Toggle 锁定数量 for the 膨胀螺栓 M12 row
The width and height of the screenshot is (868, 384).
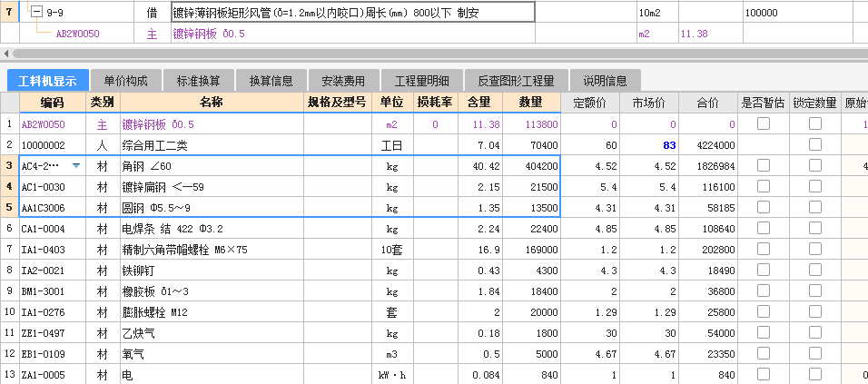tap(814, 311)
